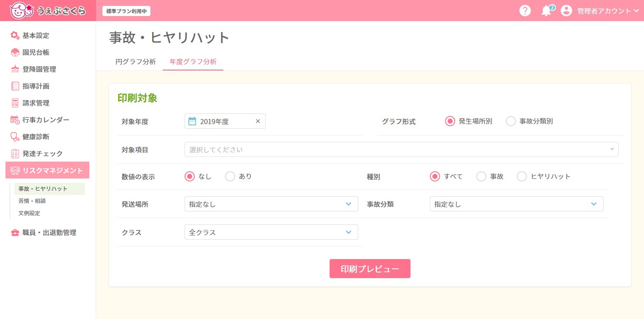Screen dimensions: 644x319
Task: Click the 請求管理 calculator icon
Action: 15,103
